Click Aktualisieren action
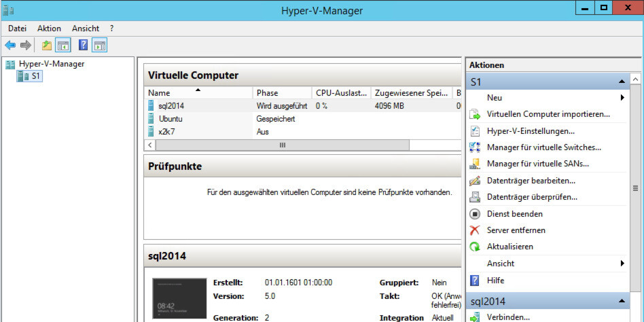The height and width of the screenshot is (322, 644). click(509, 247)
